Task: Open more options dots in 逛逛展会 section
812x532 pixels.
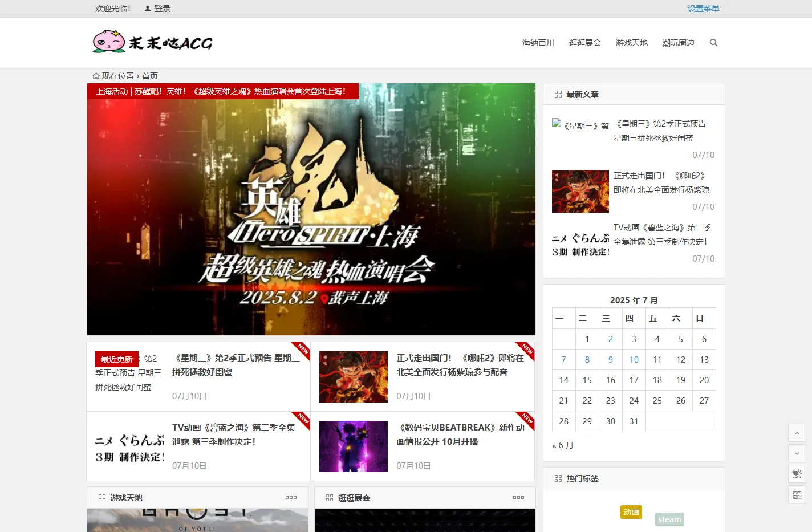Action: tap(519, 498)
